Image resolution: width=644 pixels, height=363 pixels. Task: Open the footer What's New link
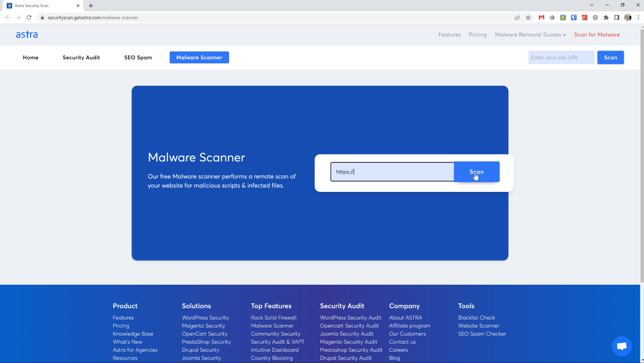click(x=127, y=342)
